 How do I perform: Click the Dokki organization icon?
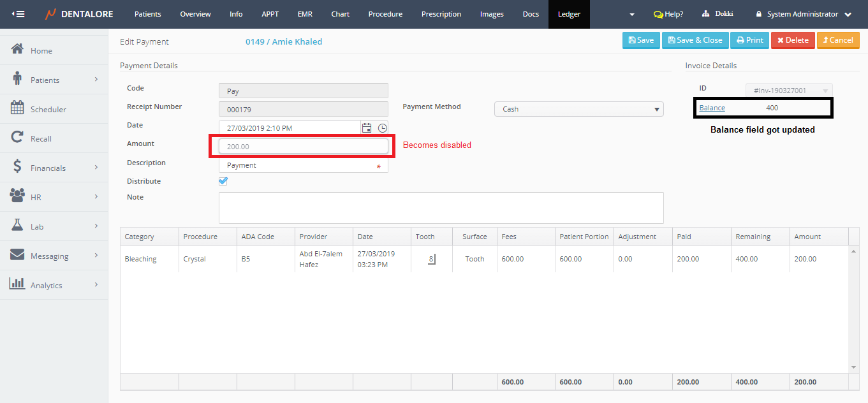705,14
